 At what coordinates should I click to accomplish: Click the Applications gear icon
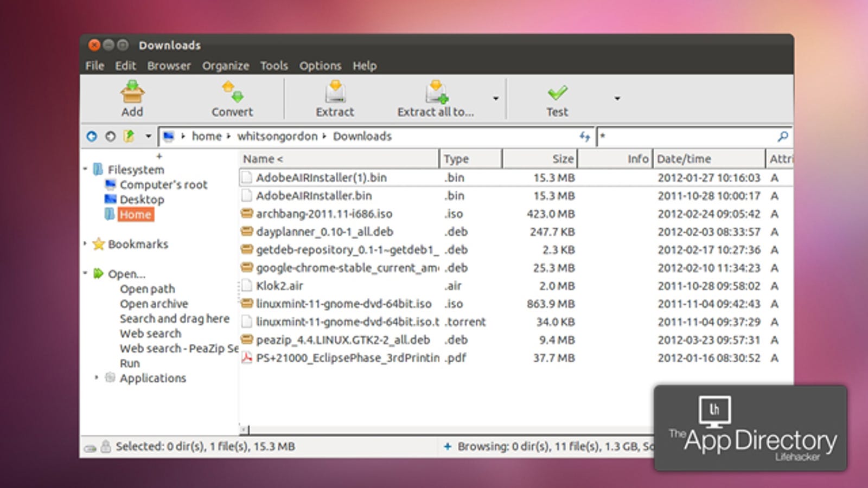[110, 377]
